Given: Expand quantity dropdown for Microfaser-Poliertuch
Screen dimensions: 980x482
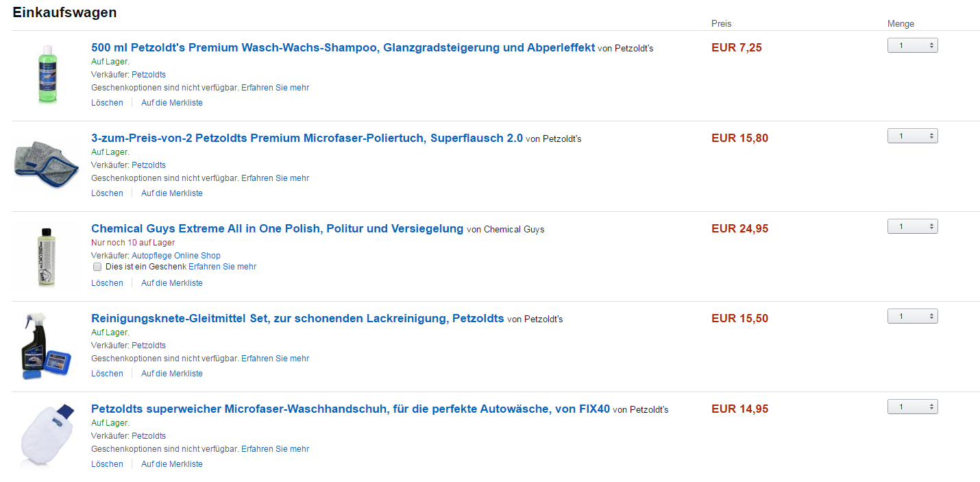Looking at the screenshot, I should point(912,136).
